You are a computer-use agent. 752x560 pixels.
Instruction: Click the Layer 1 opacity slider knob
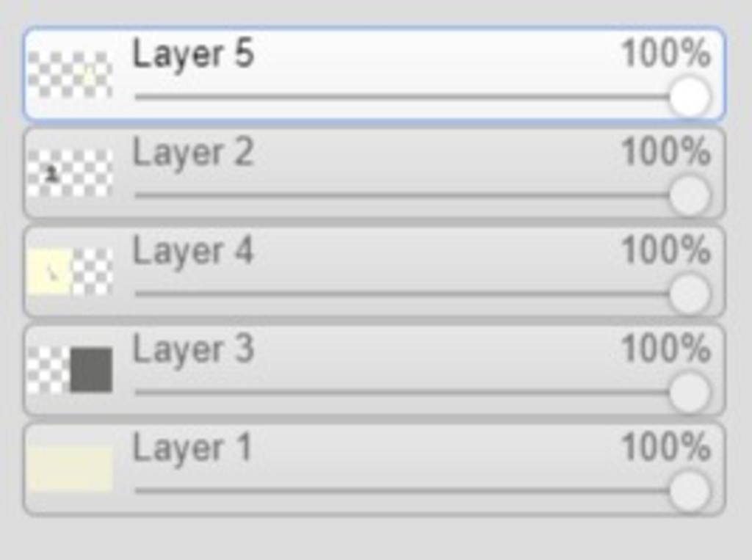(690, 491)
